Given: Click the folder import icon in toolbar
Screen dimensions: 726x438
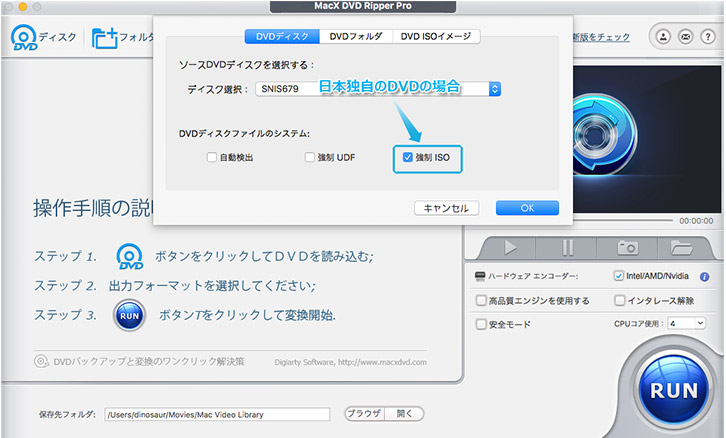Looking at the screenshot, I should point(104,38).
